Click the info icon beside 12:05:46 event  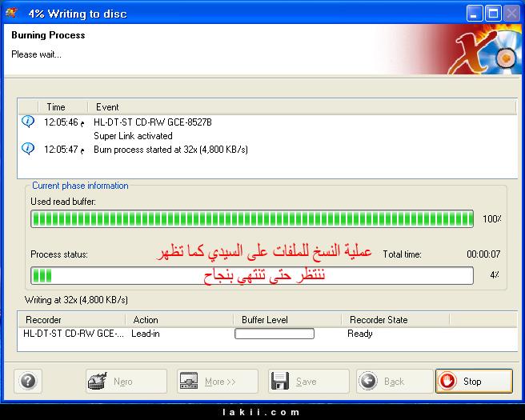click(28, 121)
